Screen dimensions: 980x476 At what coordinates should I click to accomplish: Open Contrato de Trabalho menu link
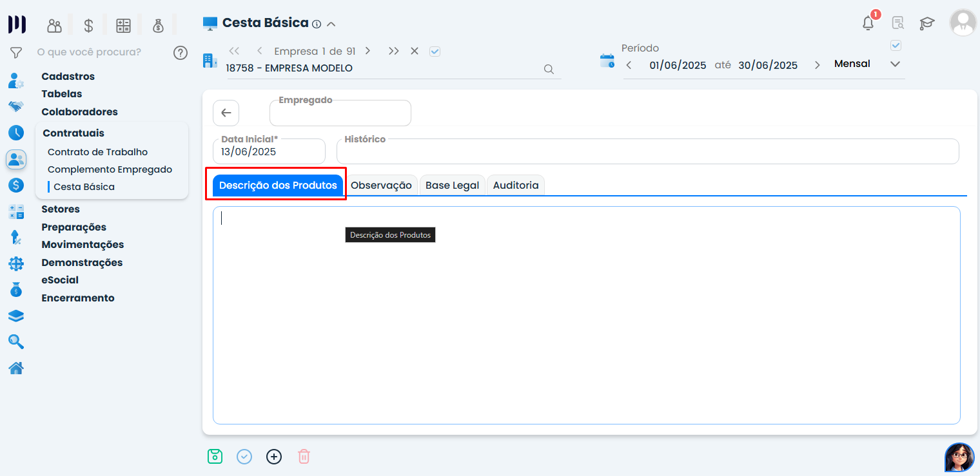tap(97, 152)
